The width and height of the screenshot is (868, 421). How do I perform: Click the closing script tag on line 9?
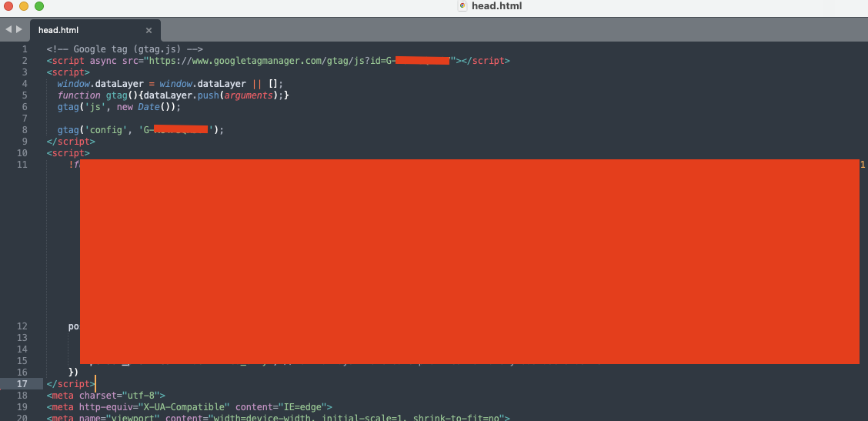pyautogui.click(x=71, y=142)
